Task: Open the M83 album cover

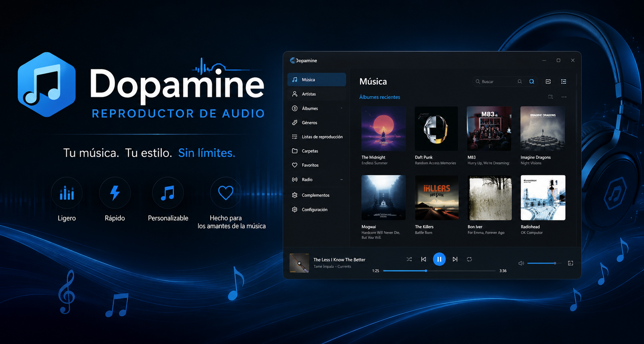Action: [489, 128]
